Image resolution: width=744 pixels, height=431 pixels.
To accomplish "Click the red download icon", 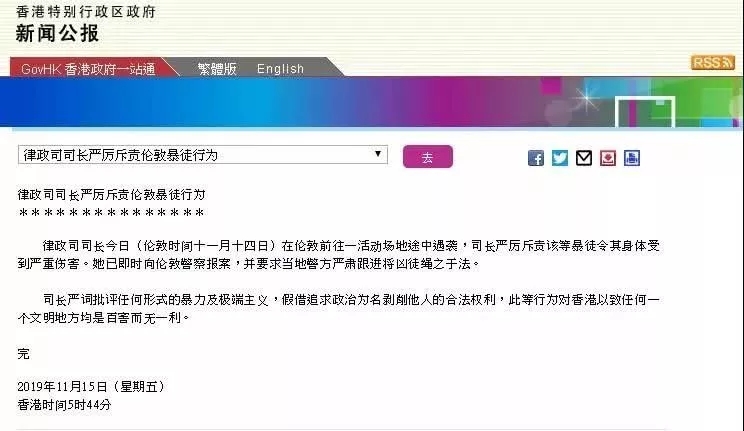I will (x=608, y=158).
